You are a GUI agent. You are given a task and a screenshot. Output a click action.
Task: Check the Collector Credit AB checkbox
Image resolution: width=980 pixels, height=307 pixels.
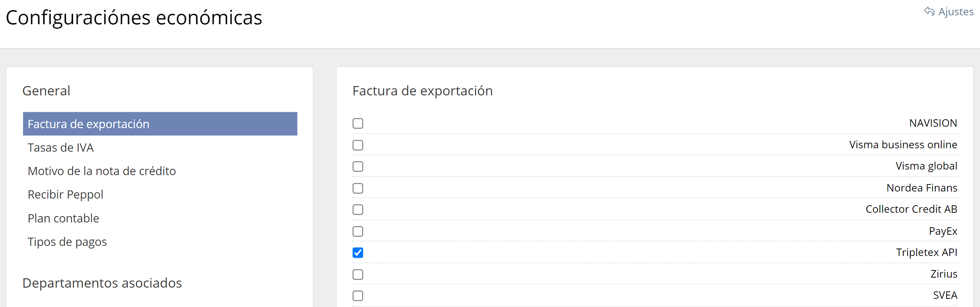tap(358, 209)
